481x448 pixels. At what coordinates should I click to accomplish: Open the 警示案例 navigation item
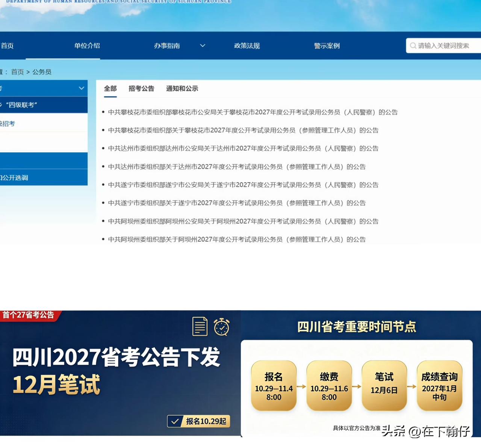pyautogui.click(x=327, y=46)
